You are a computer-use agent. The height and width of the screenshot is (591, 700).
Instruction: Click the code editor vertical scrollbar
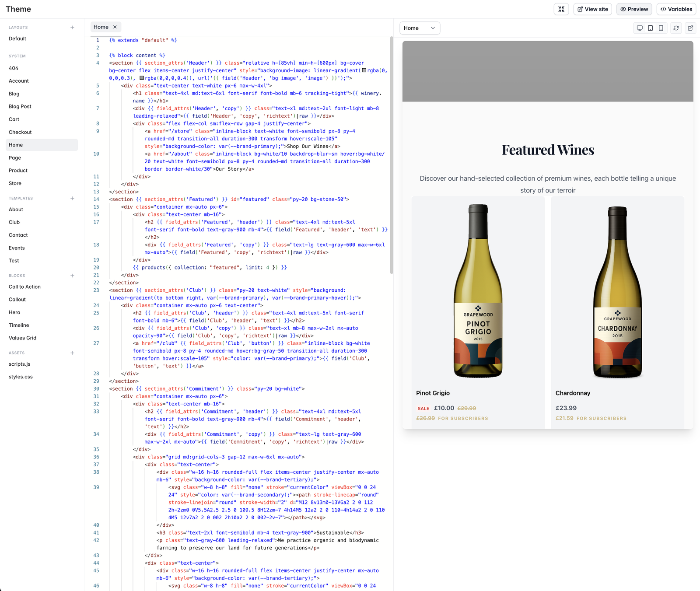[x=391, y=155]
